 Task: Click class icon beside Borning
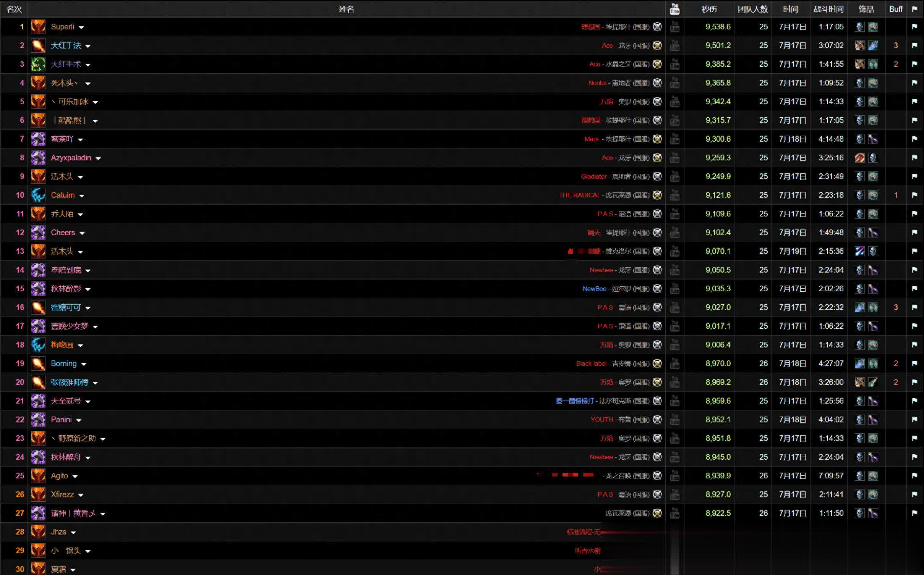click(38, 363)
